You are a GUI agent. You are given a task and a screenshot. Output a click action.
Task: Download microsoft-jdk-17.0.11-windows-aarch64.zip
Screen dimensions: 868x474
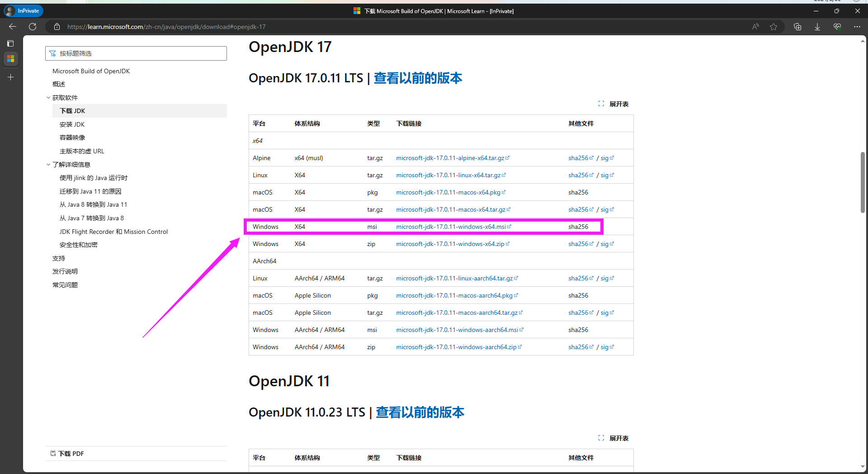coord(459,347)
